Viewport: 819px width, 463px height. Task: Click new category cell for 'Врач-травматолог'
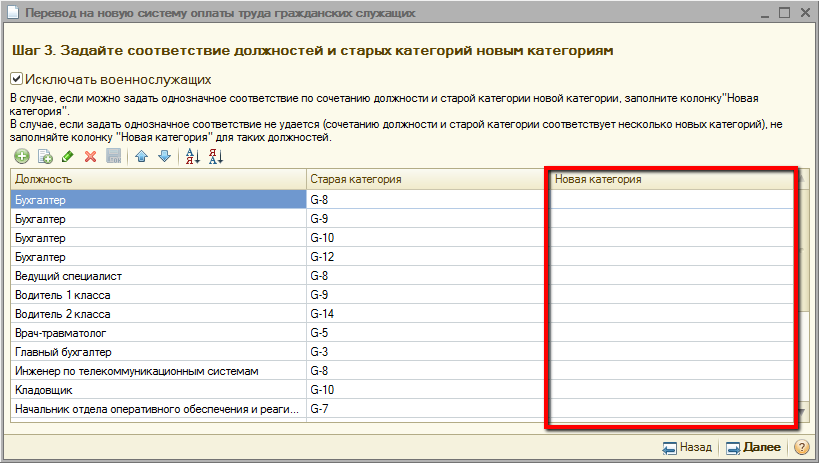point(672,333)
